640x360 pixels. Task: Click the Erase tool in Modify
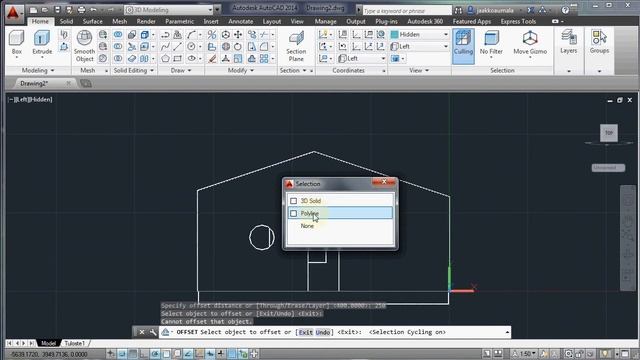point(212,59)
